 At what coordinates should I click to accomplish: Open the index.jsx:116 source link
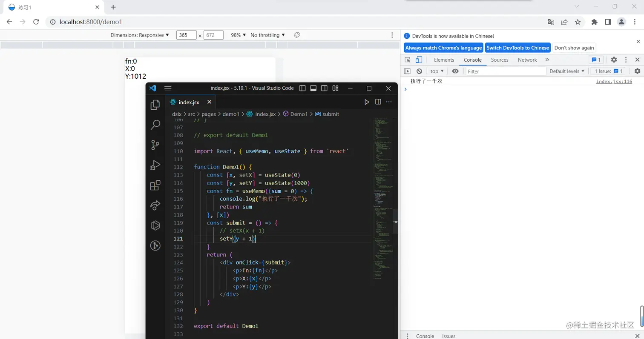tap(614, 82)
